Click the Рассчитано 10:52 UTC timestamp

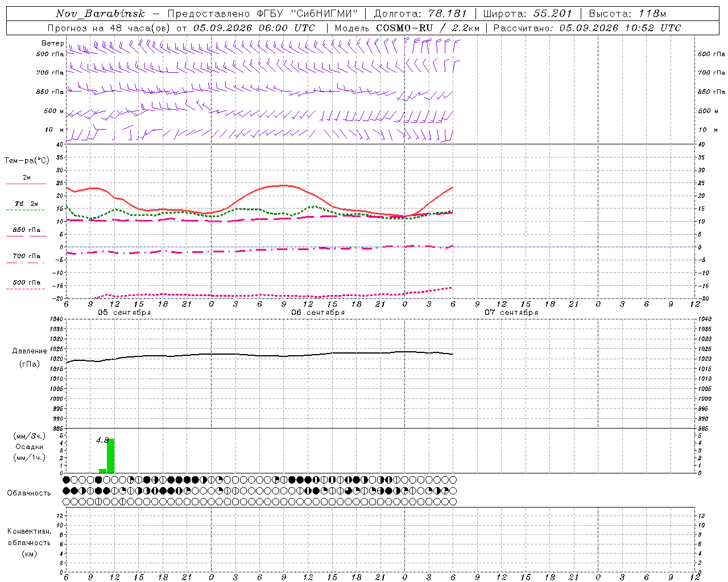click(x=587, y=28)
